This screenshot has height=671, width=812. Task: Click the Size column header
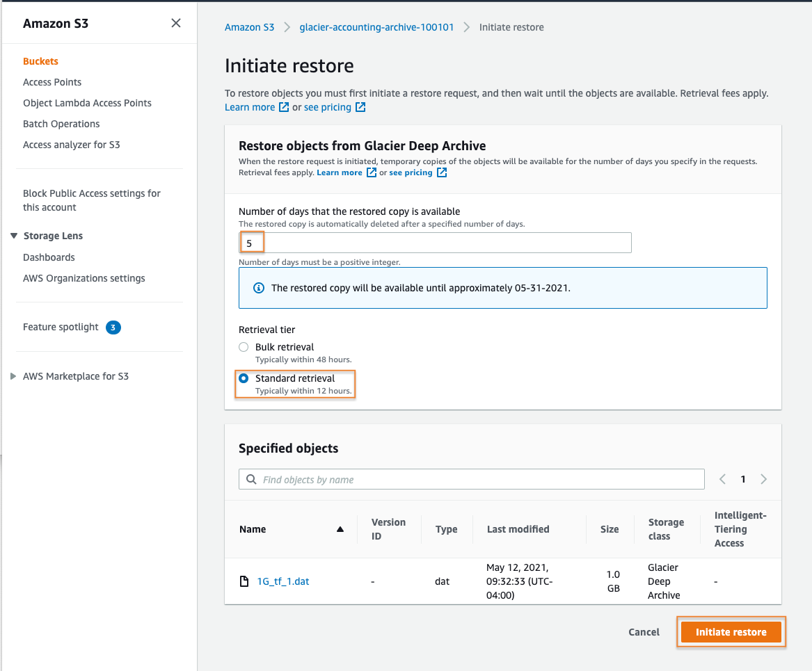click(610, 529)
